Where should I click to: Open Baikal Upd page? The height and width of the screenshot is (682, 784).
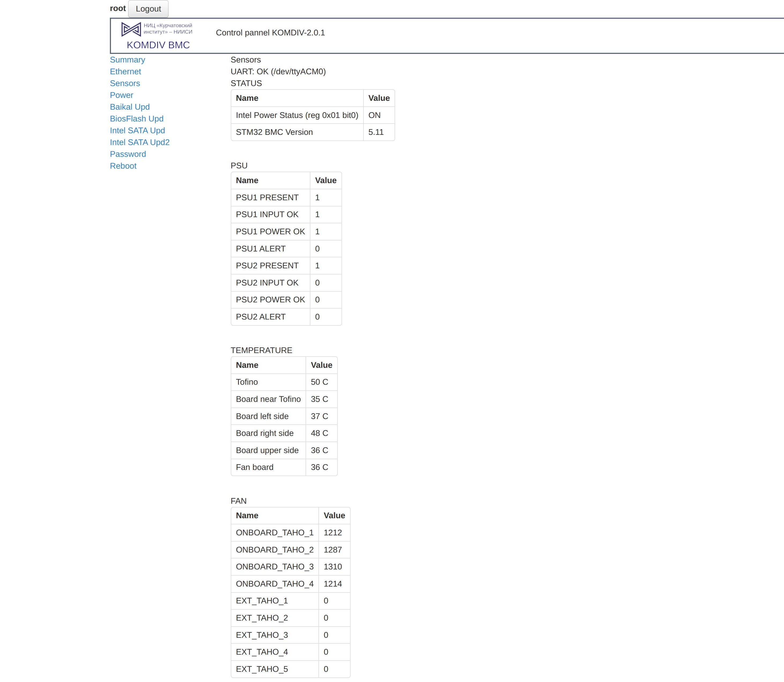130,107
